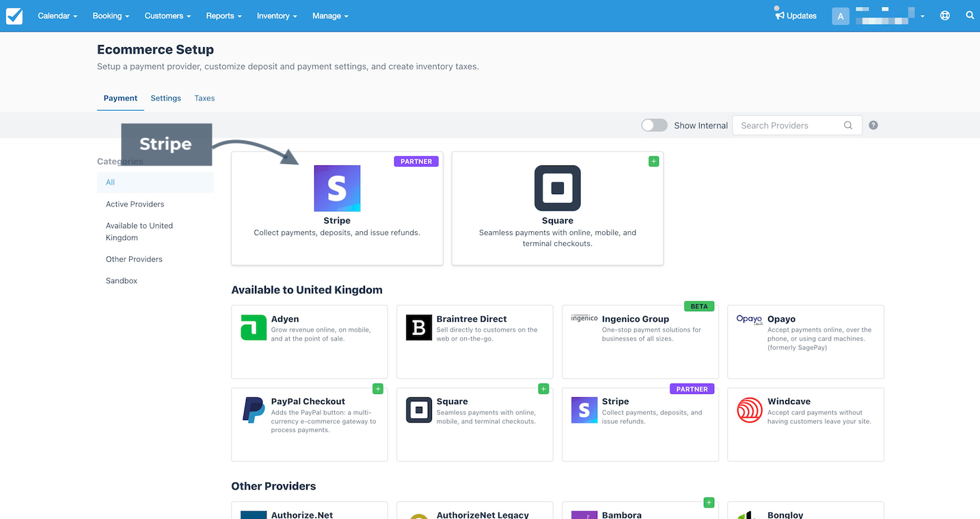Click the help question mark icon
The image size is (980, 519).
point(873,125)
